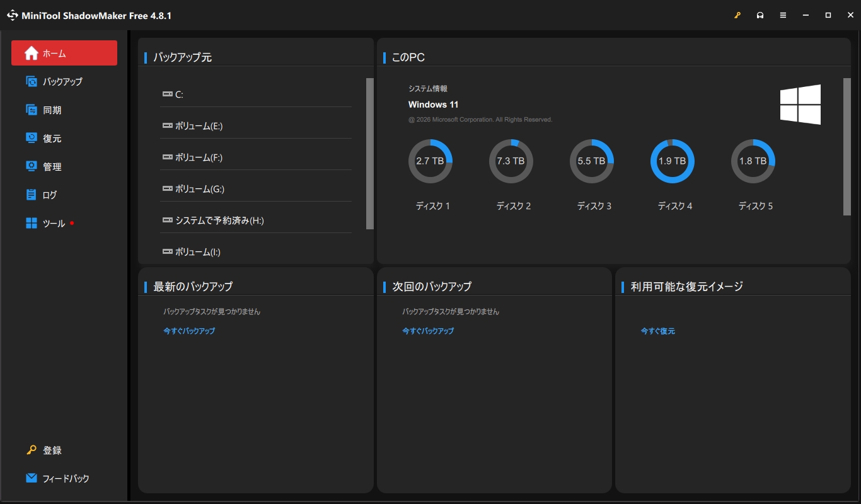The image size is (861, 504).
Task: Click the ディスク 1 label
Action: (433, 206)
